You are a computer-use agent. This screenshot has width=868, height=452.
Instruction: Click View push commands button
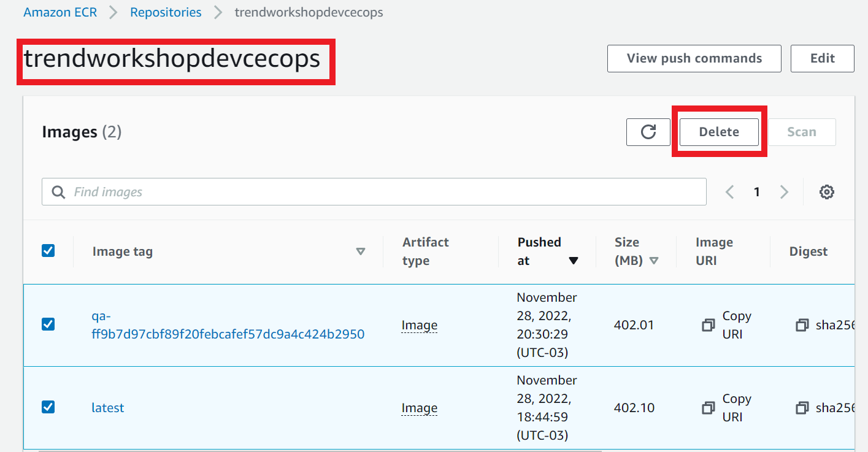pos(694,58)
